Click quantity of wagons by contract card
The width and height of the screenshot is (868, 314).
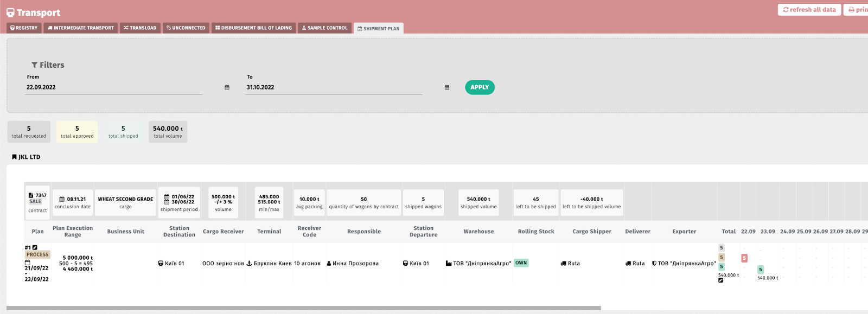(363, 202)
